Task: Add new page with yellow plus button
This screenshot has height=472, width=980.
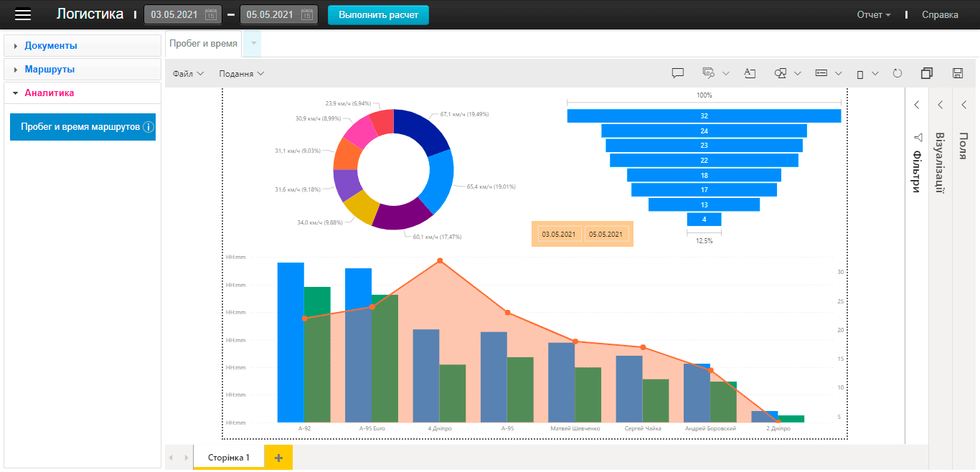Action: pos(278,458)
